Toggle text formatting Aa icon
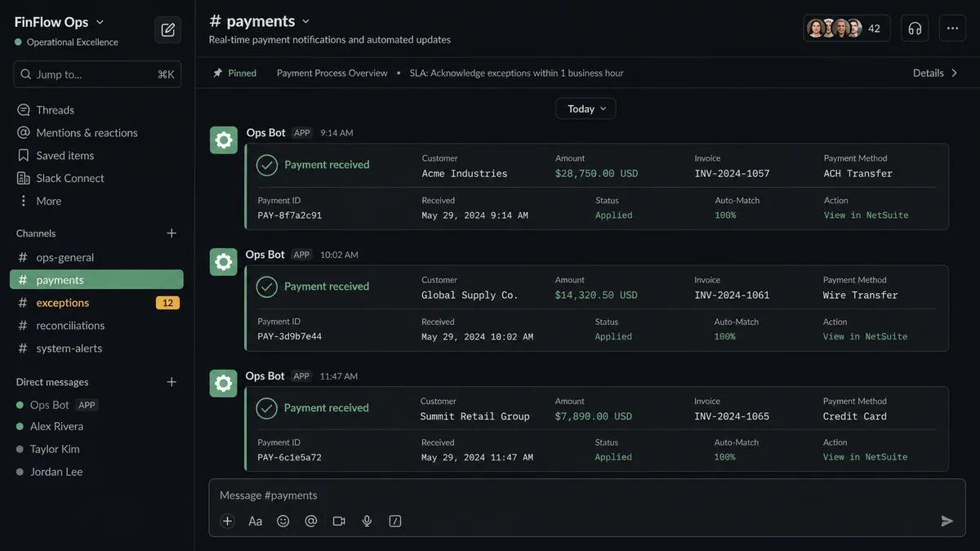The width and height of the screenshot is (980, 551). pos(256,521)
